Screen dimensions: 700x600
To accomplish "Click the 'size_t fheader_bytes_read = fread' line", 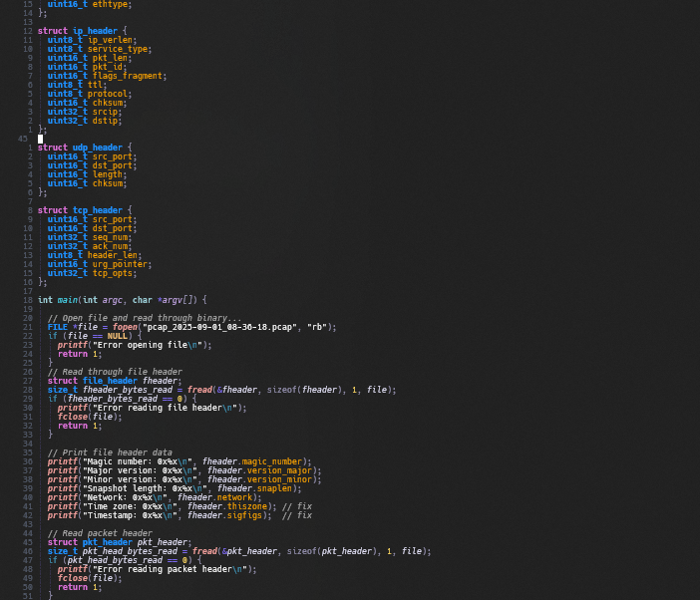I will coord(222,390).
